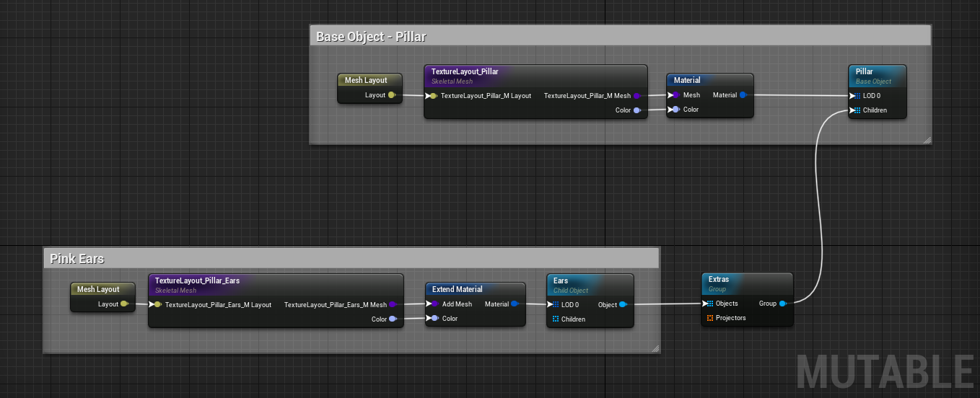This screenshot has height=398, width=980.
Task: Grab resize handle of Base Object - Pillar comment
Action: click(927, 140)
